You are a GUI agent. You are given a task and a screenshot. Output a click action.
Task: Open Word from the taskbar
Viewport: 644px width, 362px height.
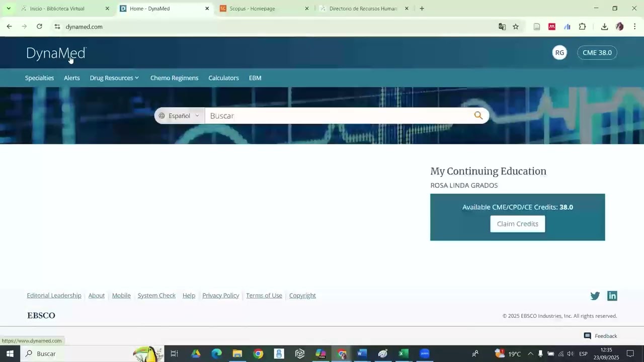(x=362, y=354)
